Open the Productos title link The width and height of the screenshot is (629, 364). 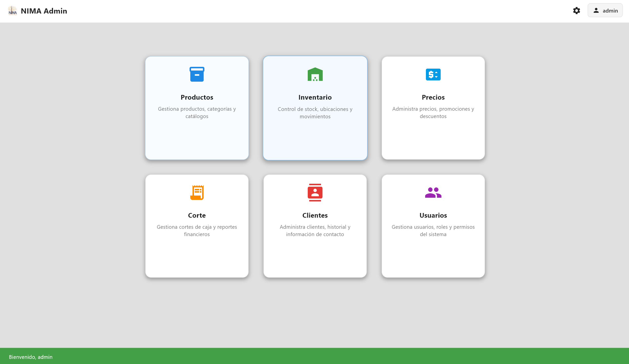coord(197,97)
